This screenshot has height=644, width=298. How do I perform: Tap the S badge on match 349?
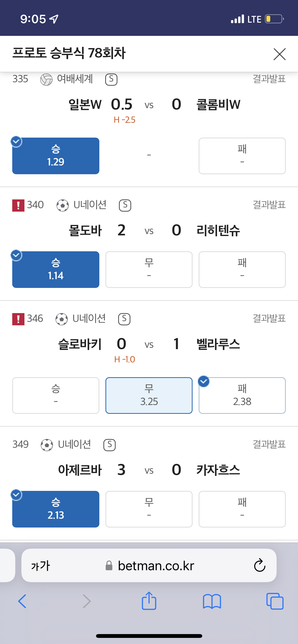[x=110, y=445]
